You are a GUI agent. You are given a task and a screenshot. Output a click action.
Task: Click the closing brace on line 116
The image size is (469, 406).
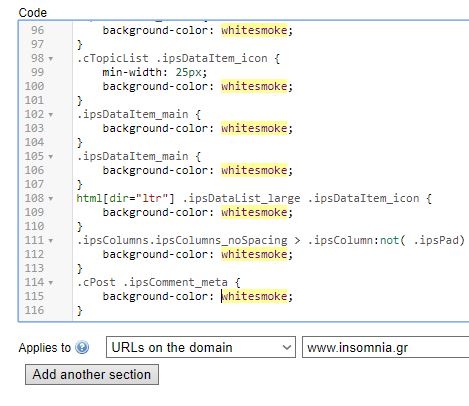click(79, 310)
